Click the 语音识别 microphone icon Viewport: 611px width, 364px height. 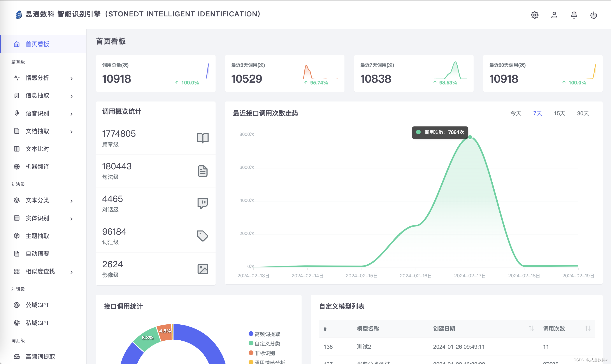[17, 113]
